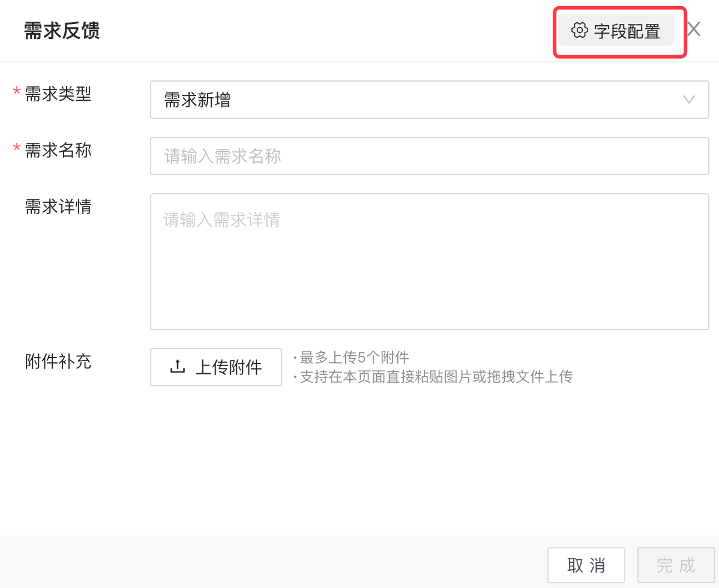Click the 需求名称 field label

58,150
